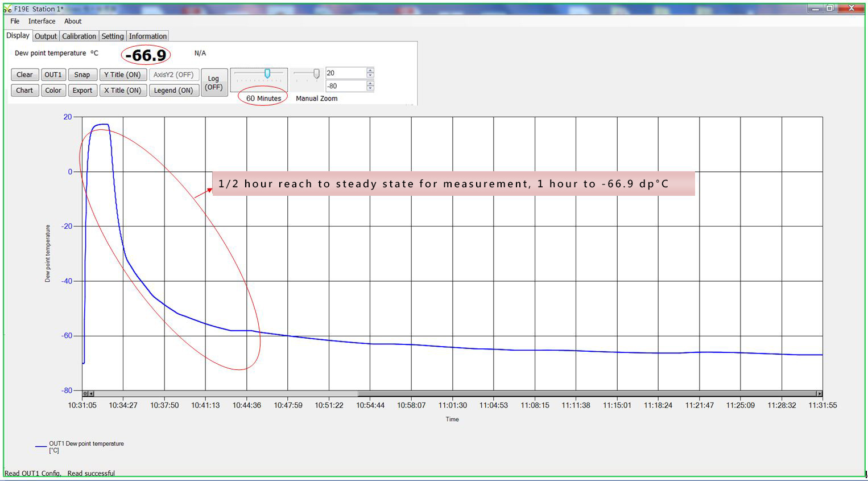Open the About menu
Screen dimensions: 868x481
(73, 21)
